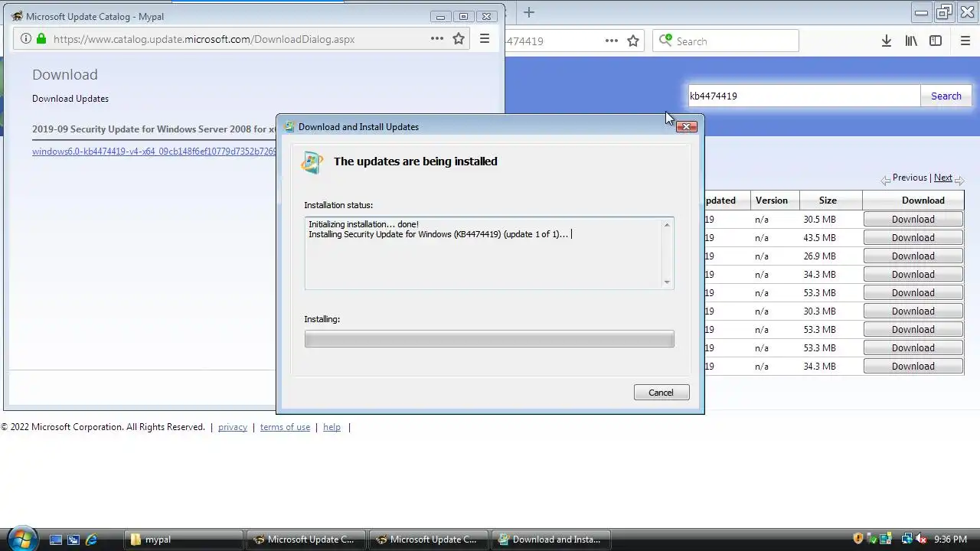Launch Internet Explorer from quick launch

pos(91,540)
